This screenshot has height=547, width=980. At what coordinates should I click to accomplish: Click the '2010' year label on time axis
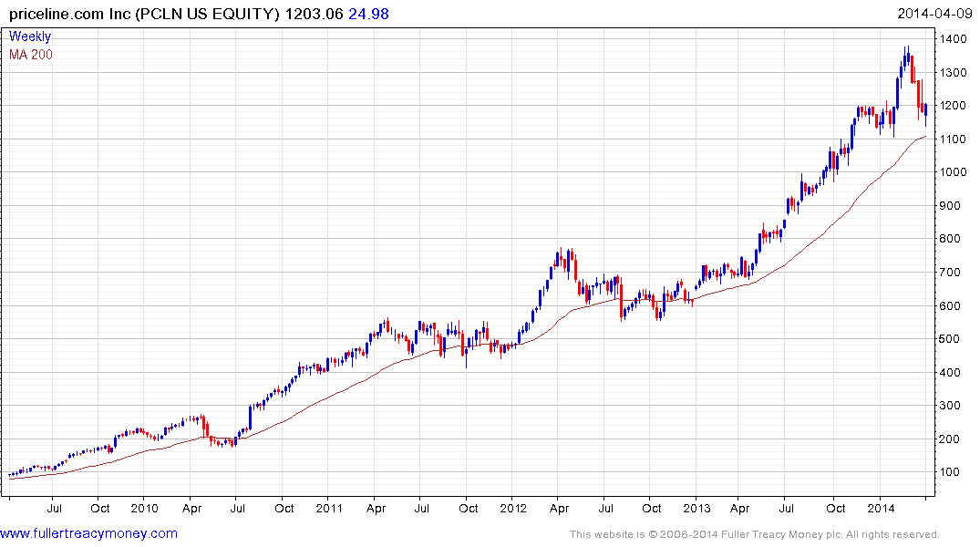[x=144, y=508]
